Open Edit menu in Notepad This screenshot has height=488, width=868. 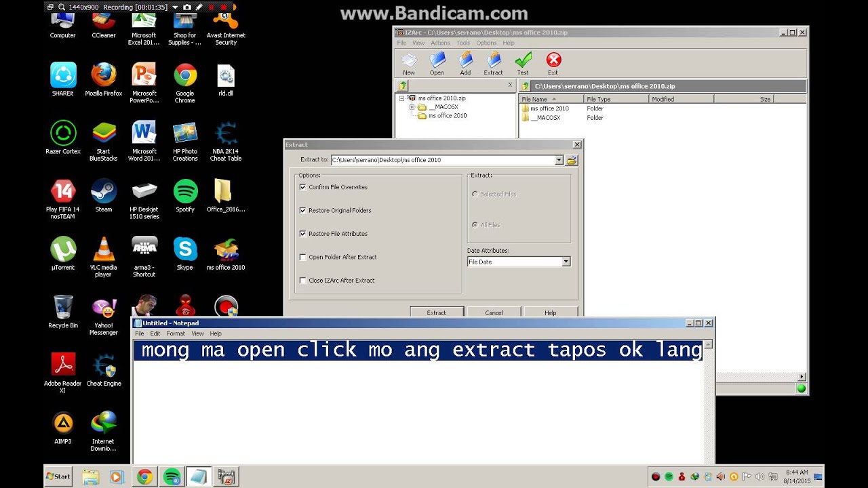[x=155, y=333]
